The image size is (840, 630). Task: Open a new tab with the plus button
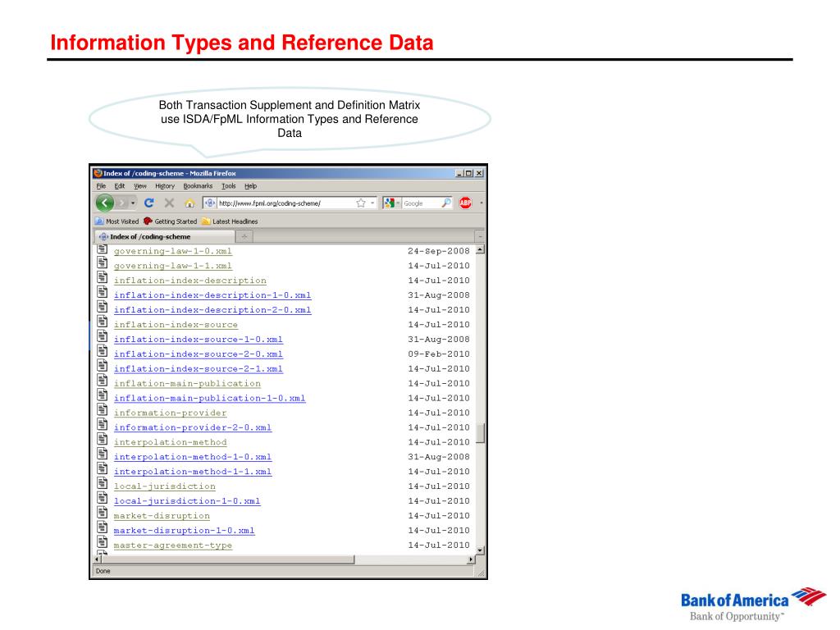click(x=244, y=236)
